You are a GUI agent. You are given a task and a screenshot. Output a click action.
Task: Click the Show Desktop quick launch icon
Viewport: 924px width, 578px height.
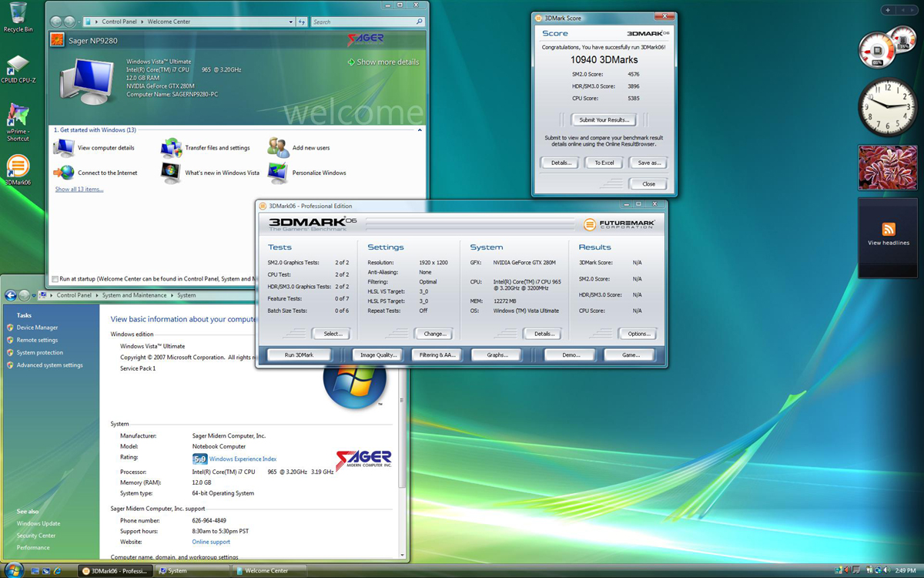[x=35, y=571]
